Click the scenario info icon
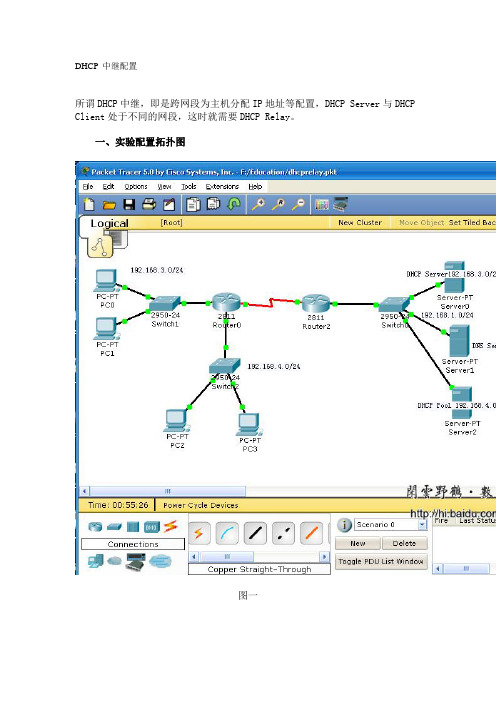 344,525
